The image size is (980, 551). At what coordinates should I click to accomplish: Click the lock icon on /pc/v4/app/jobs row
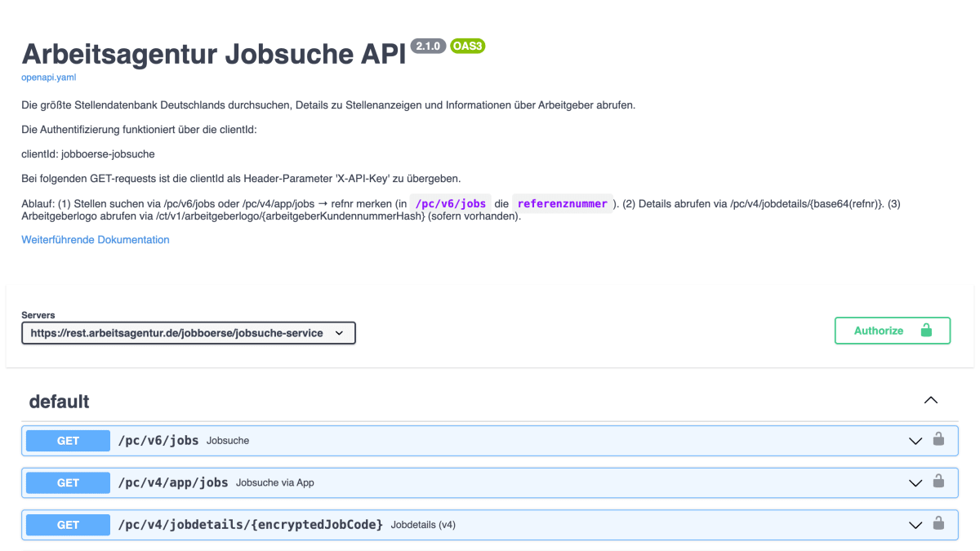tap(938, 482)
